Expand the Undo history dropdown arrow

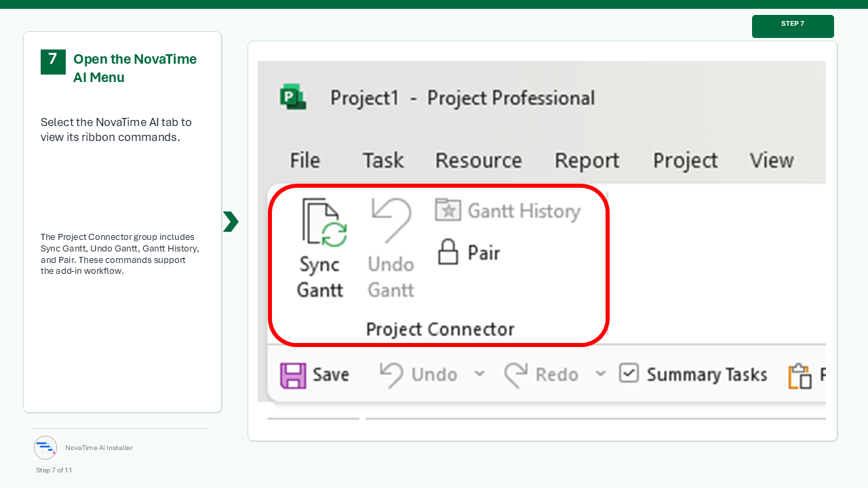click(479, 373)
